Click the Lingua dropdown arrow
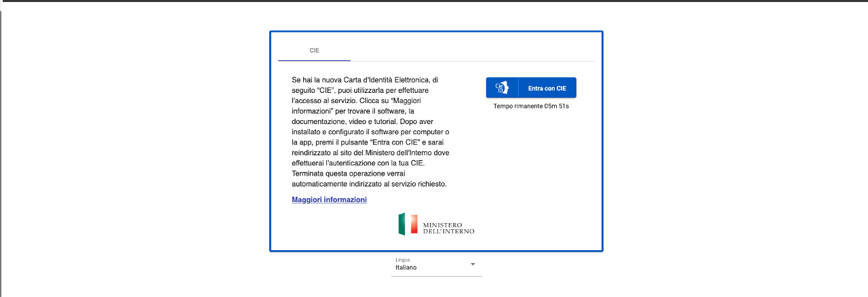The height and width of the screenshot is (297, 868). [x=473, y=264]
